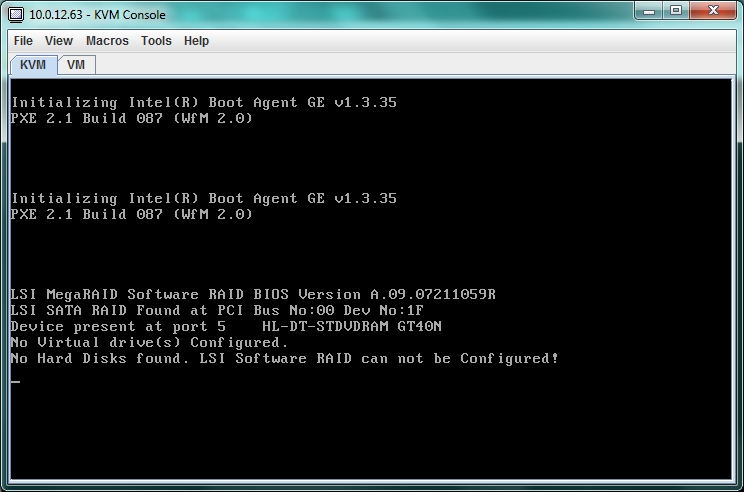Click the first 'PXE 2.1 Build 087' line
This screenshot has width=744, height=492.
(x=131, y=118)
